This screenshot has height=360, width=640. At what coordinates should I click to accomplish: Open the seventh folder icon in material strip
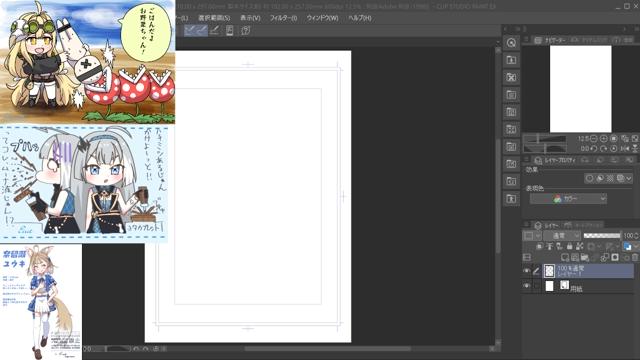511,164
